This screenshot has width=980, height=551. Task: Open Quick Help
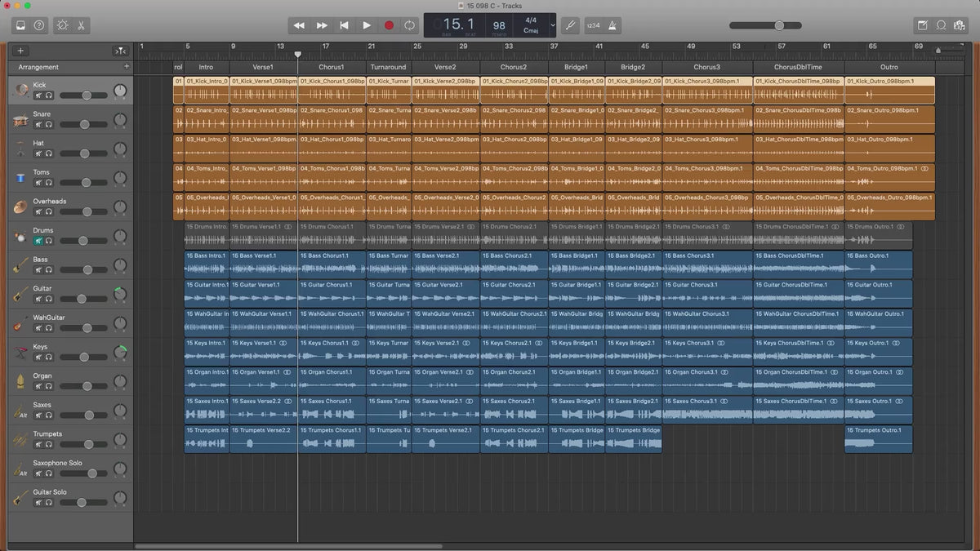(39, 25)
